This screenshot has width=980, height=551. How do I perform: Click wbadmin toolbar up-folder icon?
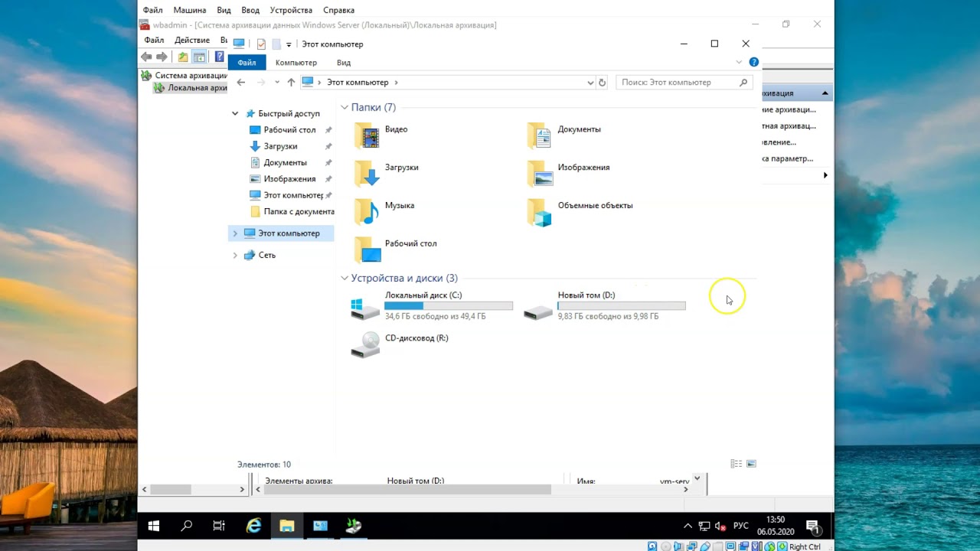(x=183, y=57)
